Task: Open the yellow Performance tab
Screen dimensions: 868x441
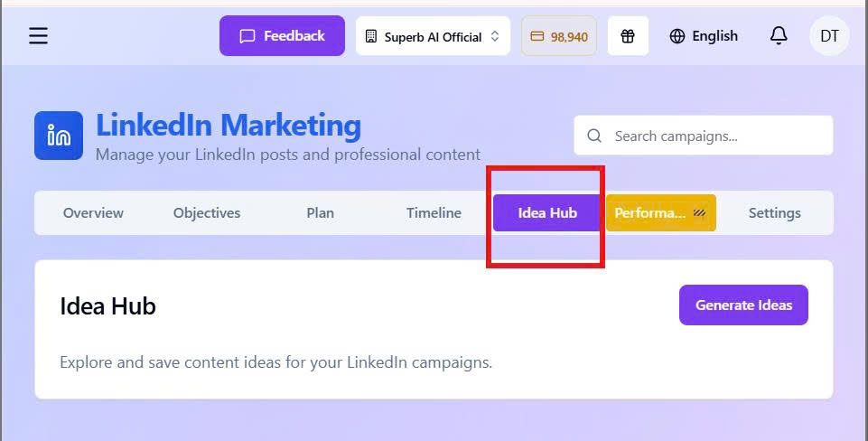Action: pos(660,213)
